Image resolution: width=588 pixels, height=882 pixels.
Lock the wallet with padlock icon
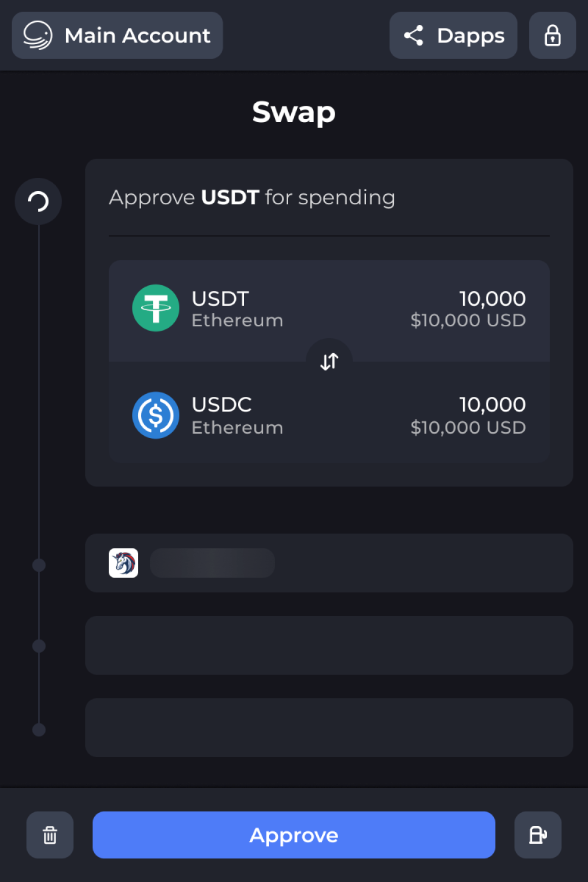553,35
